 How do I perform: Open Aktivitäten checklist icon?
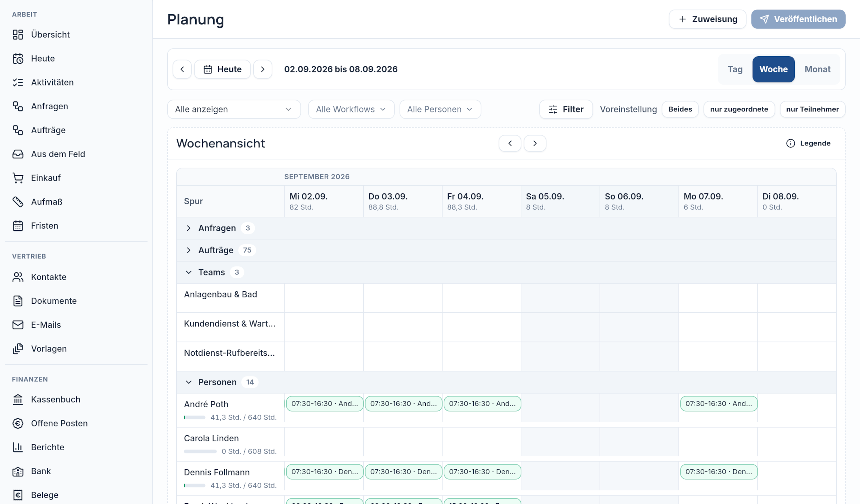pos(18,82)
